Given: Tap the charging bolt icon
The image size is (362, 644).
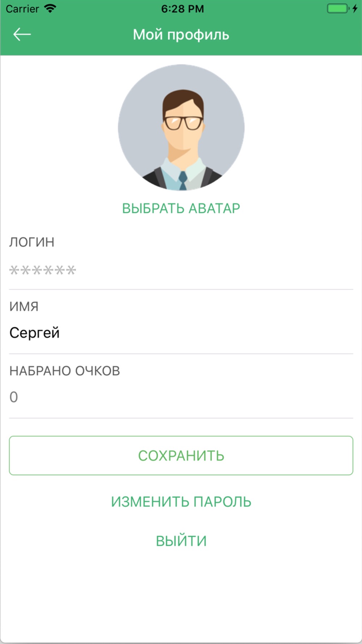Looking at the screenshot, I should pyautogui.click(x=355, y=9).
